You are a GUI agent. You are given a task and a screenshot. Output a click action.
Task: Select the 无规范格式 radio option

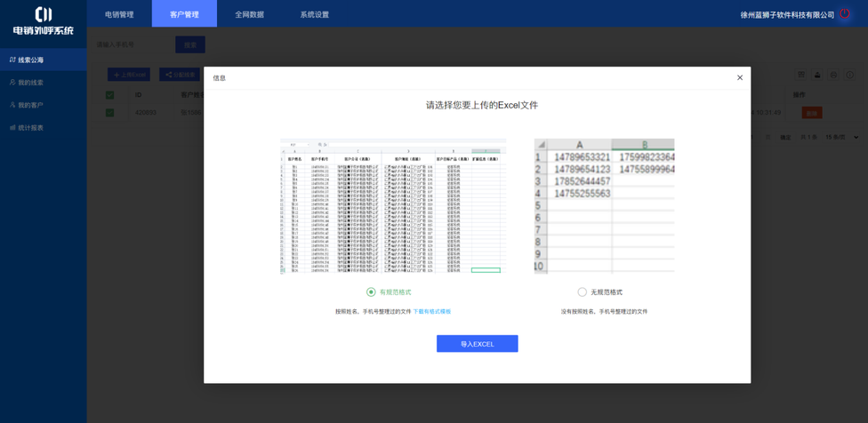582,292
